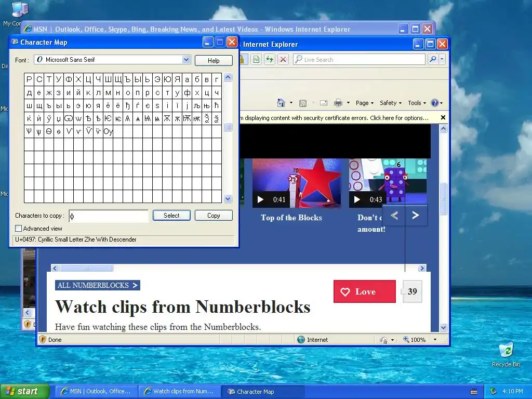Image resolution: width=532 pixels, height=399 pixels.
Task: Open Recycle Bin desktop icon
Action: (x=506, y=354)
